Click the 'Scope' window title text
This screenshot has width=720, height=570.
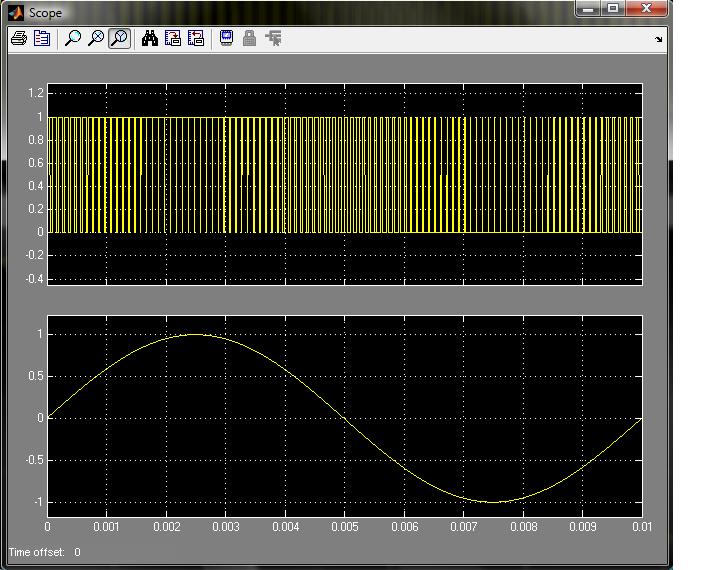(x=45, y=13)
